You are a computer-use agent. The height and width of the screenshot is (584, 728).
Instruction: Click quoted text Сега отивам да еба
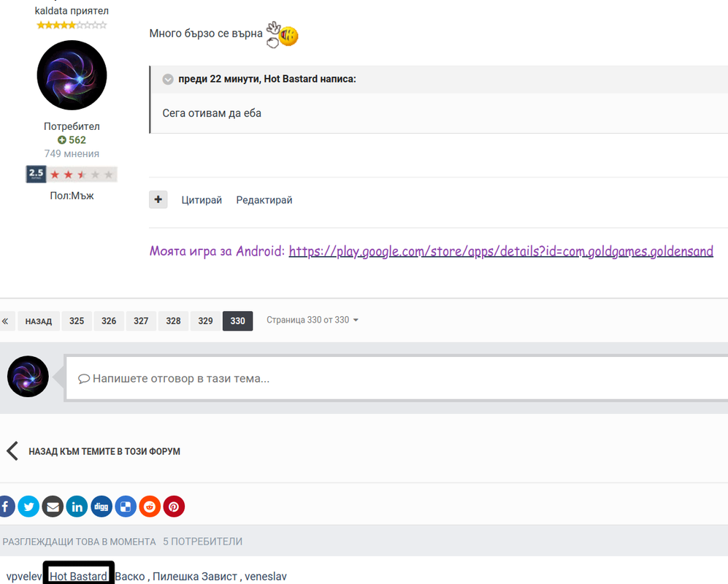(212, 113)
